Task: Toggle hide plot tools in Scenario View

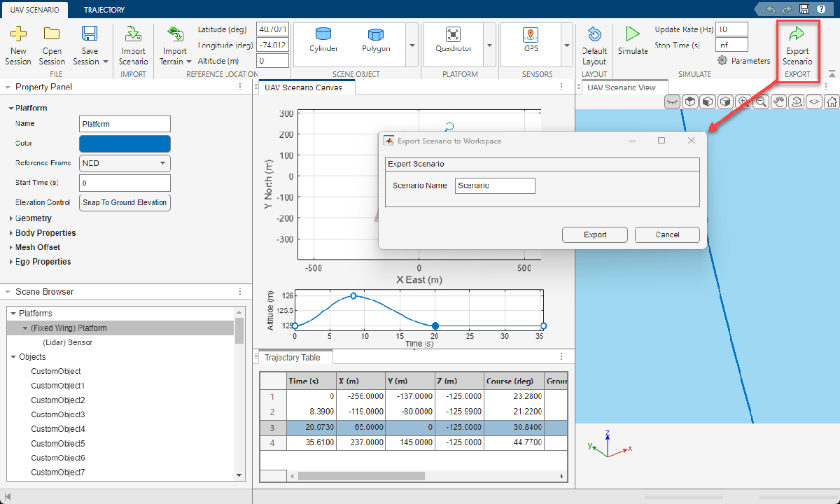Action: [x=672, y=101]
